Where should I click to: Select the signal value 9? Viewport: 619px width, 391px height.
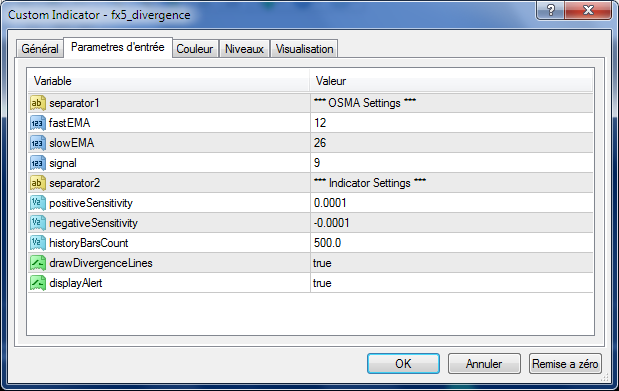452,163
